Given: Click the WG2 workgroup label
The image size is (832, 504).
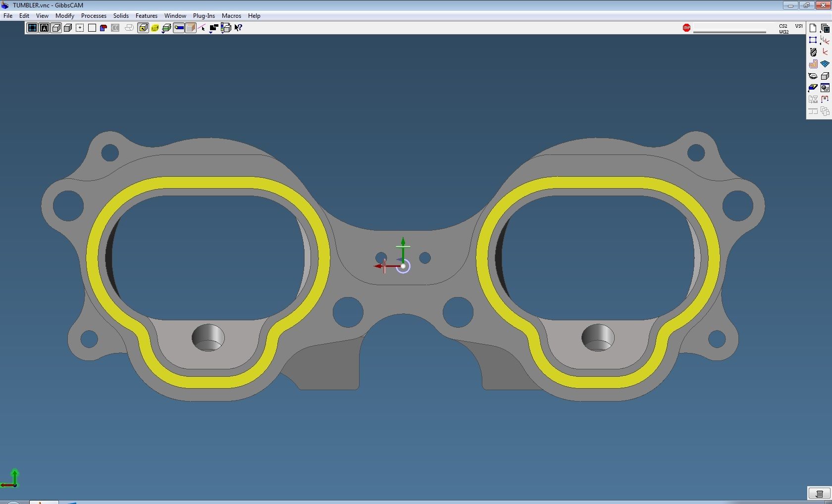Looking at the screenshot, I should pos(783,32).
